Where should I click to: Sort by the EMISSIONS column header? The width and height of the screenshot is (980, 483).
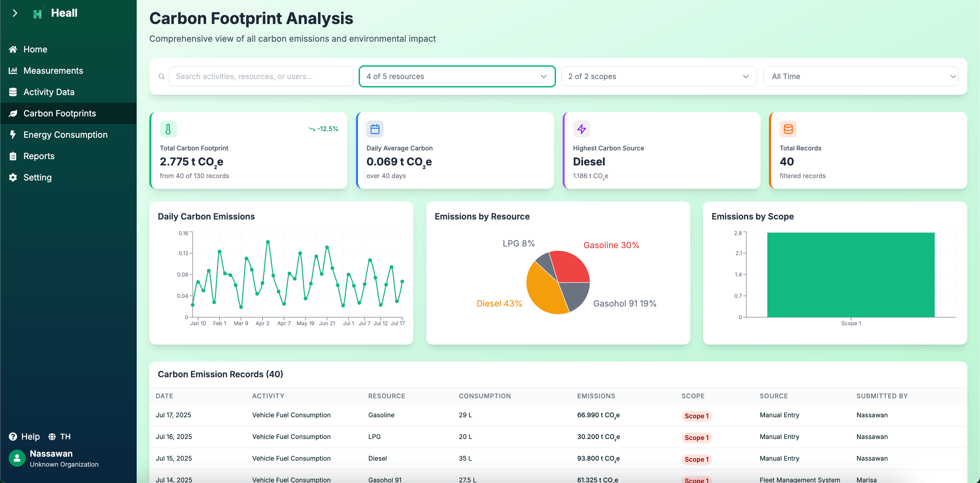point(596,396)
